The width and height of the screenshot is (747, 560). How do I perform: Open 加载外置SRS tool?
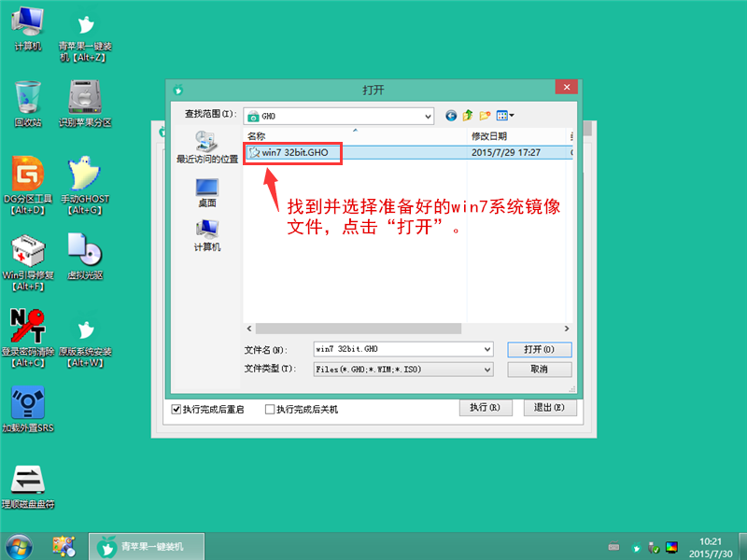coord(28,406)
